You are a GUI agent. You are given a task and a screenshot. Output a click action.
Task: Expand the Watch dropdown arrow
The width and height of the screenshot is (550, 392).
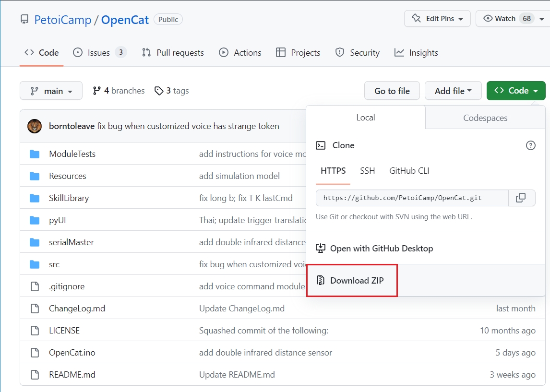coord(541,19)
